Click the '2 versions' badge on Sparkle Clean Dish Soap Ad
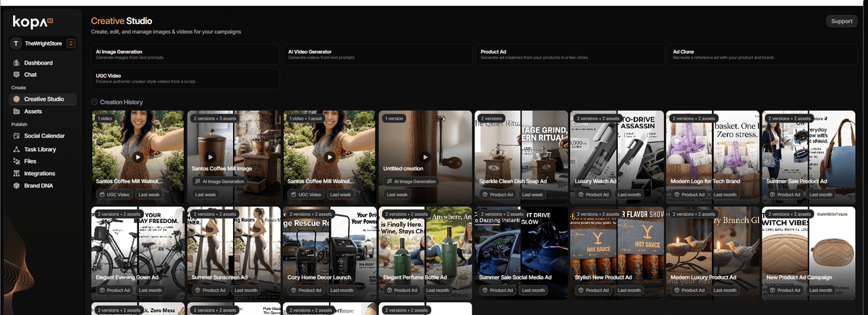 coord(492,118)
